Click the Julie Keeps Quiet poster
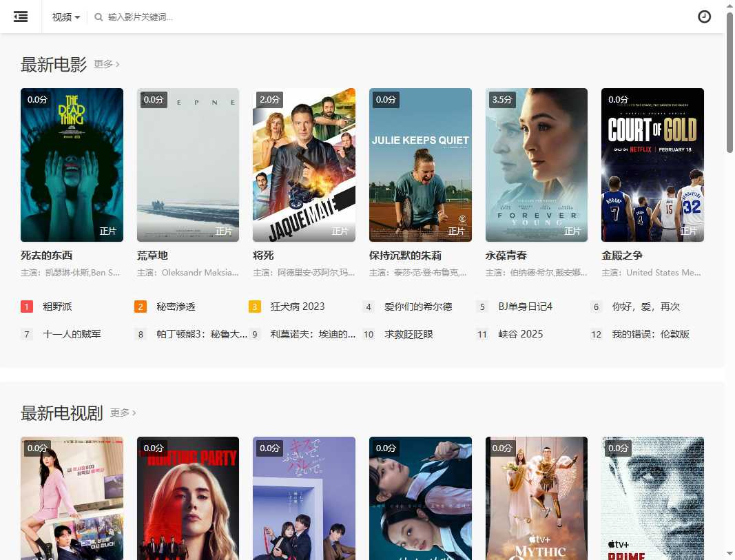Viewport: 735px width, 560px height. pyautogui.click(x=420, y=165)
